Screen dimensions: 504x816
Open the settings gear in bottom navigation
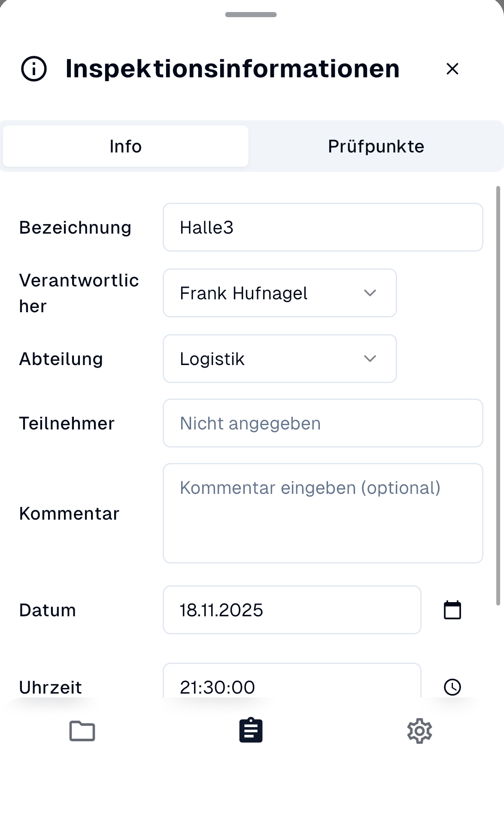pos(419,731)
